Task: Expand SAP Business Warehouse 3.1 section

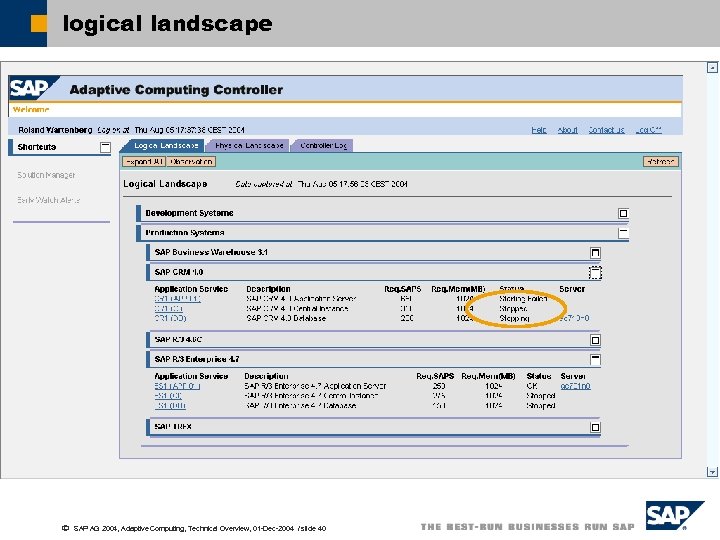Action: click(595, 253)
